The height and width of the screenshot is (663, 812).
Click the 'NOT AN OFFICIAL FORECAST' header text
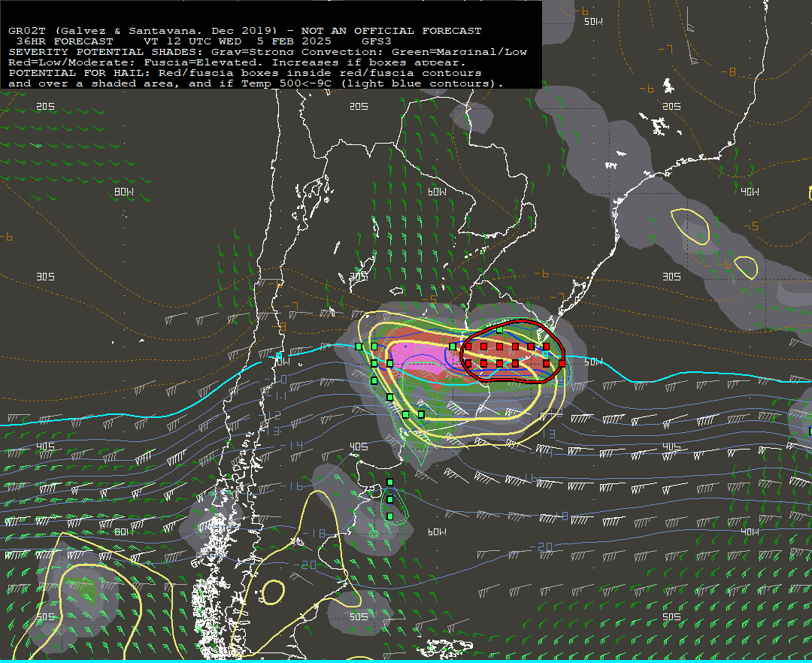[391, 31]
